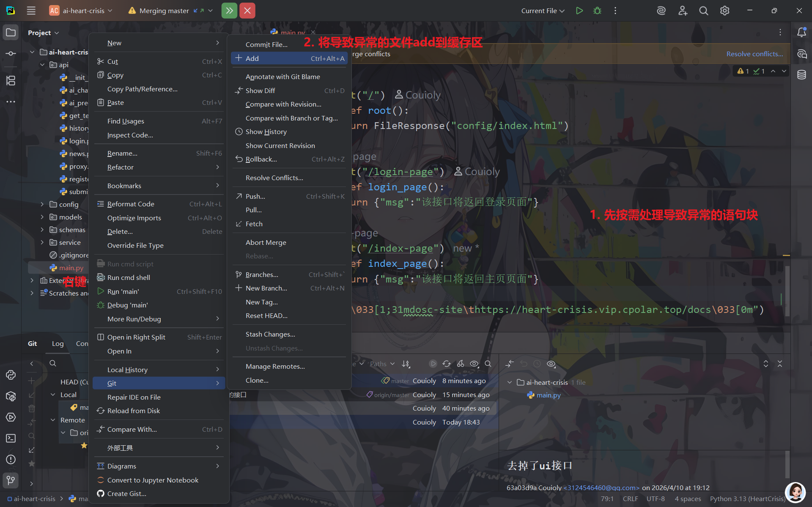
Task: Open the Paths filter dropdown
Action: coord(382,364)
